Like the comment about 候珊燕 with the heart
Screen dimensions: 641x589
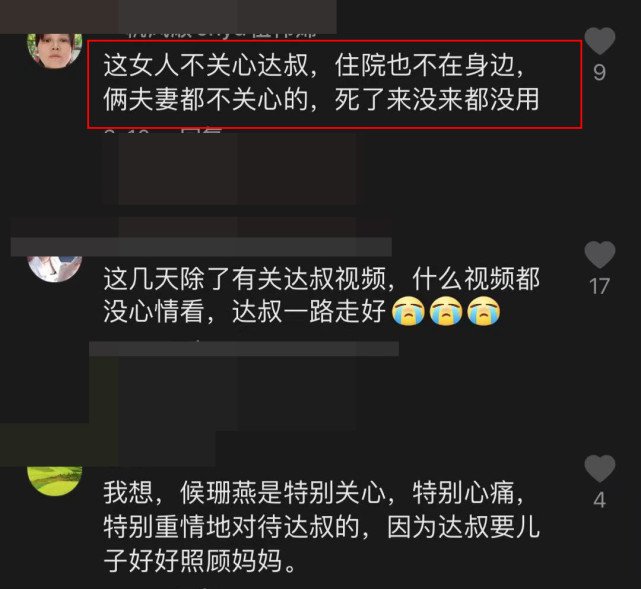pyautogui.click(x=600, y=468)
